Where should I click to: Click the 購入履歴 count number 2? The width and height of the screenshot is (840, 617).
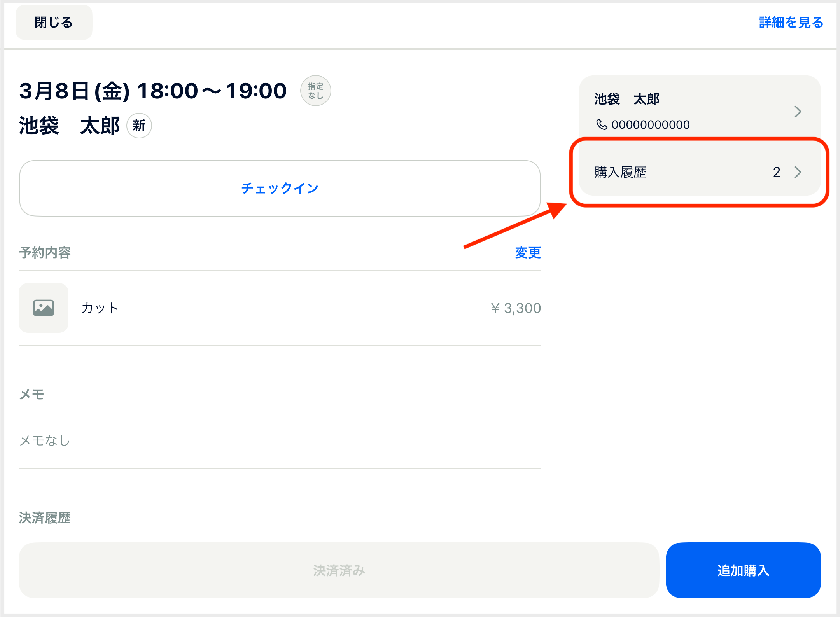coord(777,172)
